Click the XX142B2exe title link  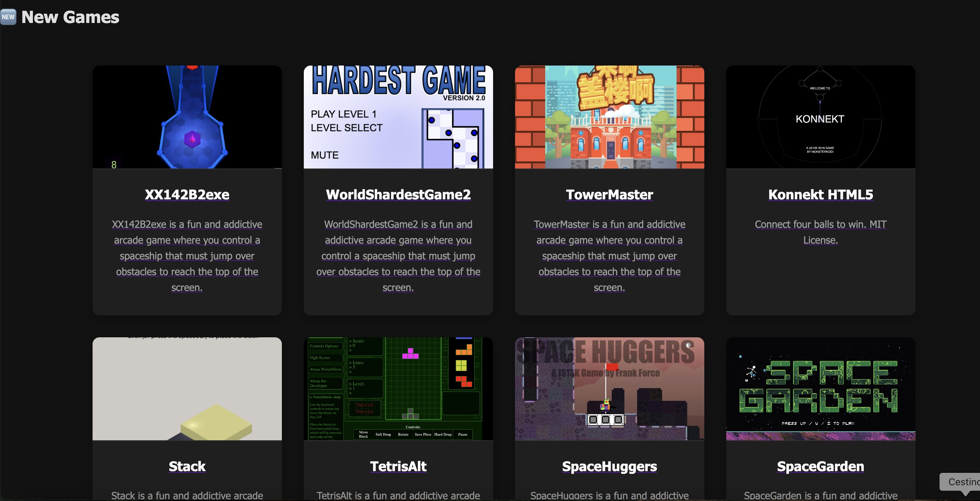click(x=187, y=195)
